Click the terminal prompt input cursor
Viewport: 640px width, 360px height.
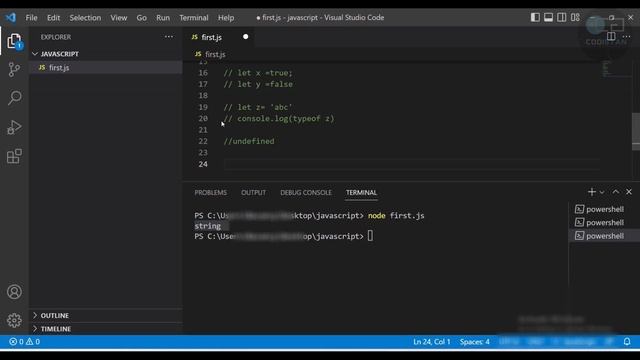370,236
